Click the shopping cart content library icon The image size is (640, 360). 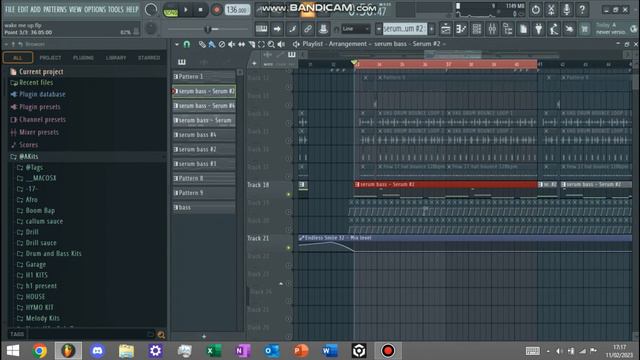click(585, 29)
